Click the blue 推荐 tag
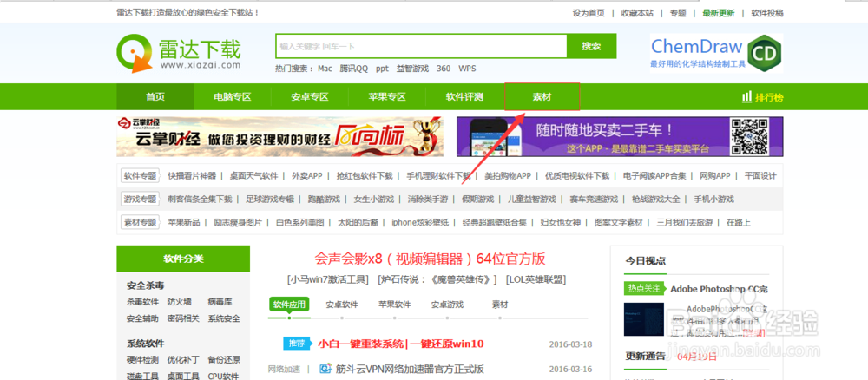 point(296,344)
